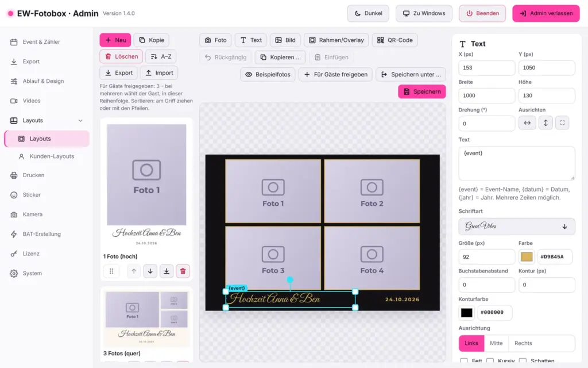588x368 pixels.
Task: Click the Löschen button
Action: point(121,56)
